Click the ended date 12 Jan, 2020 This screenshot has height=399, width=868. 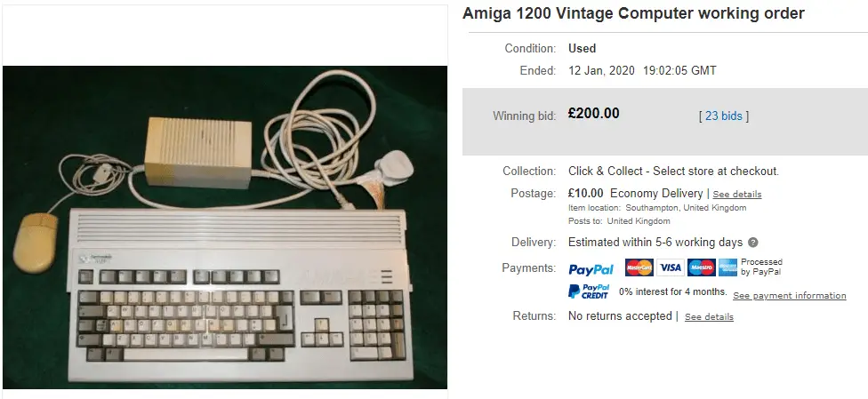point(602,71)
